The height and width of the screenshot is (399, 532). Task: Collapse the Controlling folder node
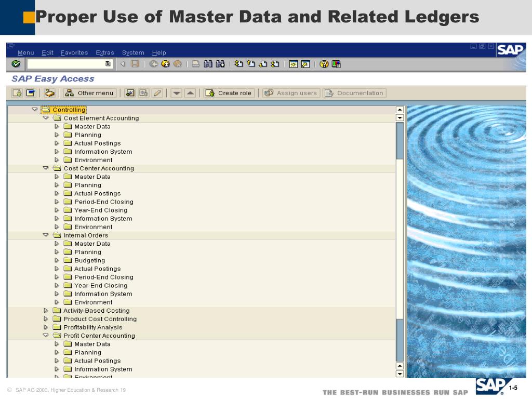pos(35,109)
